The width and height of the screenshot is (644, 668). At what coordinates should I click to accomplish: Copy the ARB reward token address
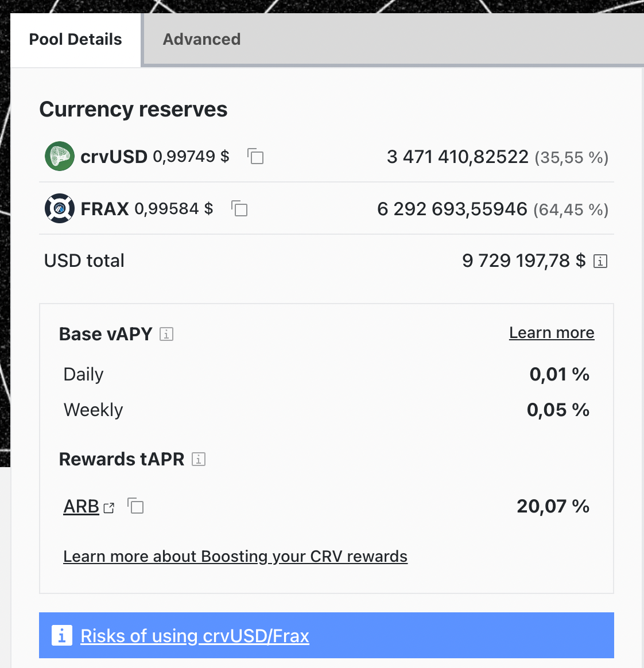point(135,506)
